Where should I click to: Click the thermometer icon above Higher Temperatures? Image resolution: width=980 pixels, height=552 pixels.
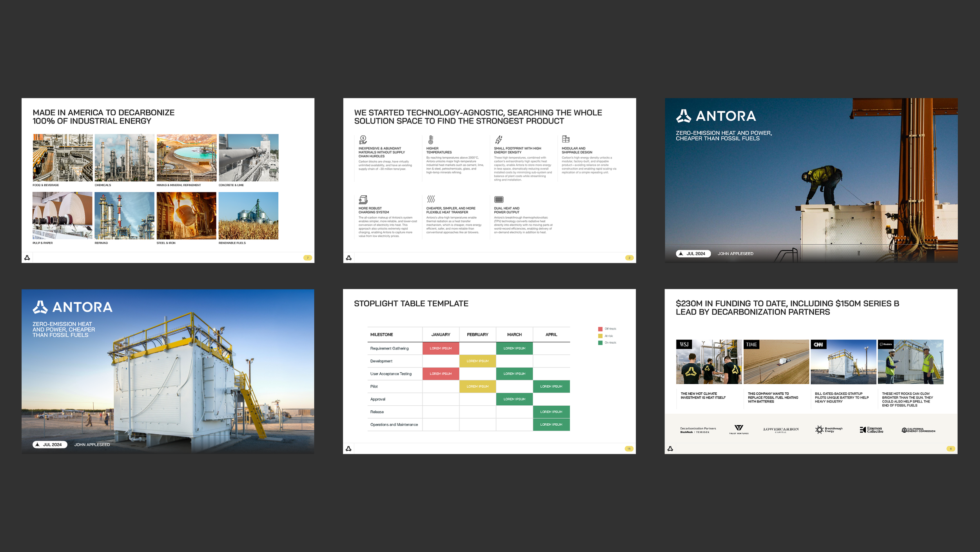(430, 140)
